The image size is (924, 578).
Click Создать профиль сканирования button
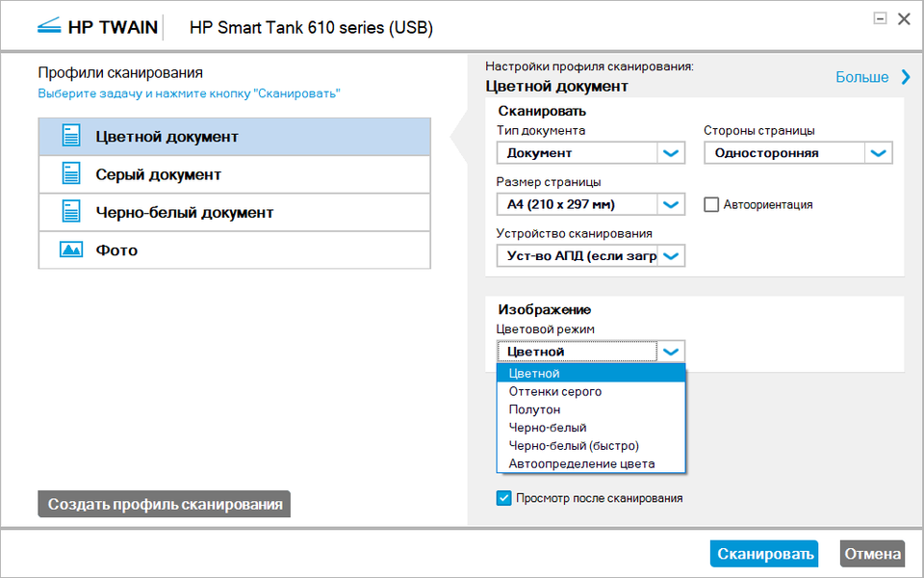point(165,504)
